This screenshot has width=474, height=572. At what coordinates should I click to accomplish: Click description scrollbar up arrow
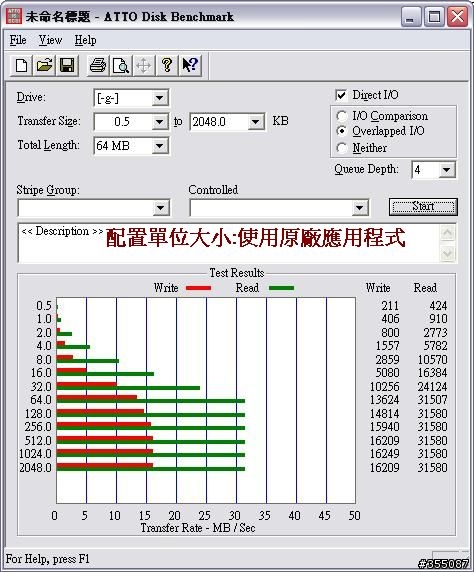point(448,233)
